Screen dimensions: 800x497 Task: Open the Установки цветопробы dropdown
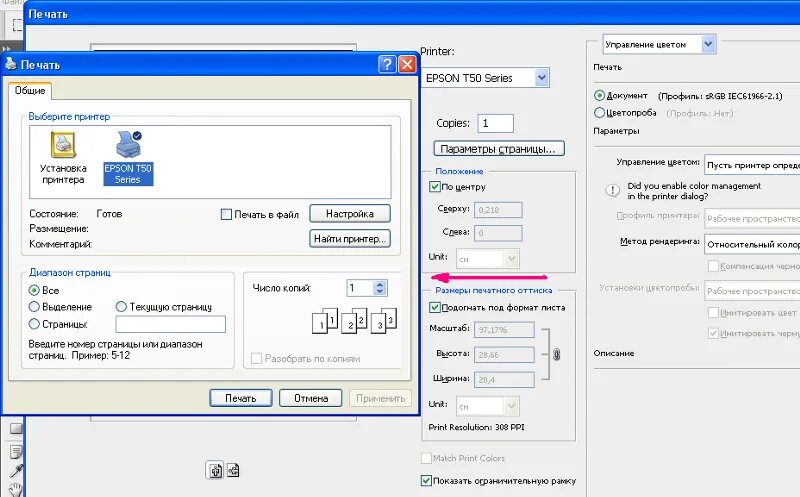click(752, 291)
